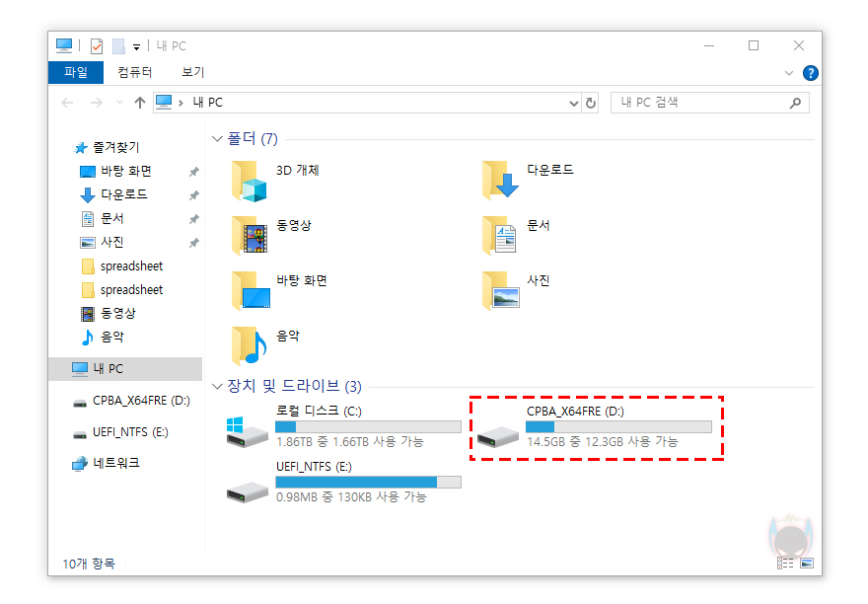Click the New folder quick access icon
The height and width of the screenshot is (604, 868).
(x=118, y=46)
